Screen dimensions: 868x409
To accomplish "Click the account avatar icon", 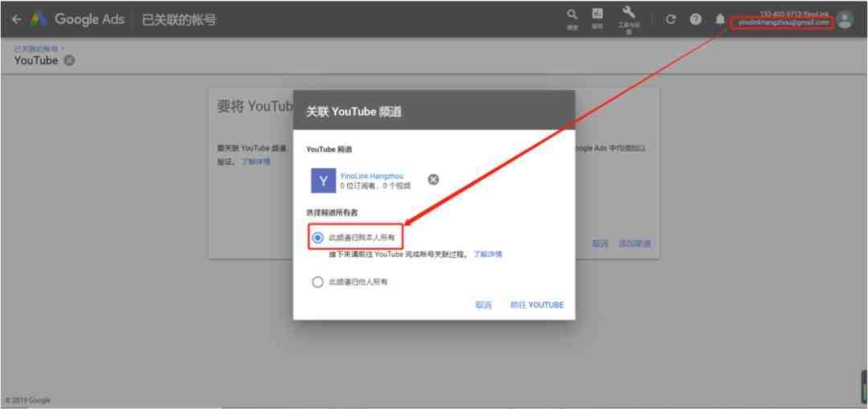I will point(845,19).
